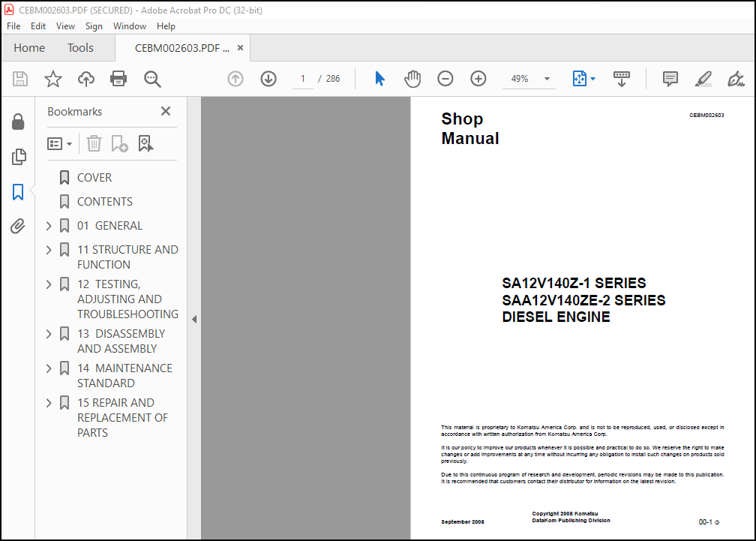Click the star bookmark file icon
This screenshot has width=756, height=541.
[53, 79]
